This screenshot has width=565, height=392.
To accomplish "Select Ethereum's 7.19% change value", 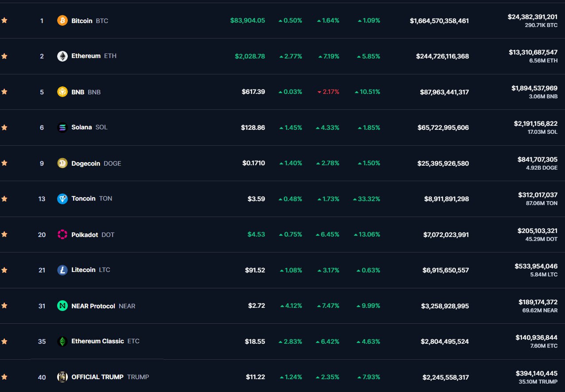I will tap(329, 56).
